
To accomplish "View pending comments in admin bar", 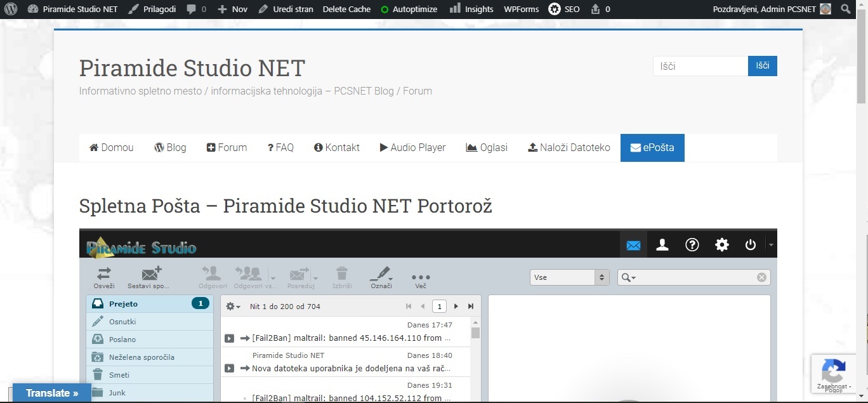I will tap(196, 9).
